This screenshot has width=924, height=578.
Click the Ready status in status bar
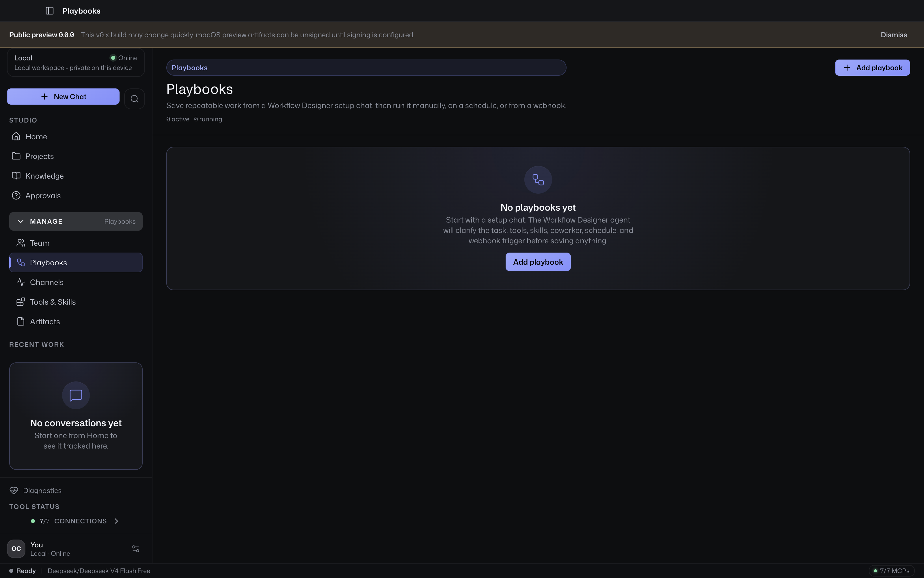[23, 571]
